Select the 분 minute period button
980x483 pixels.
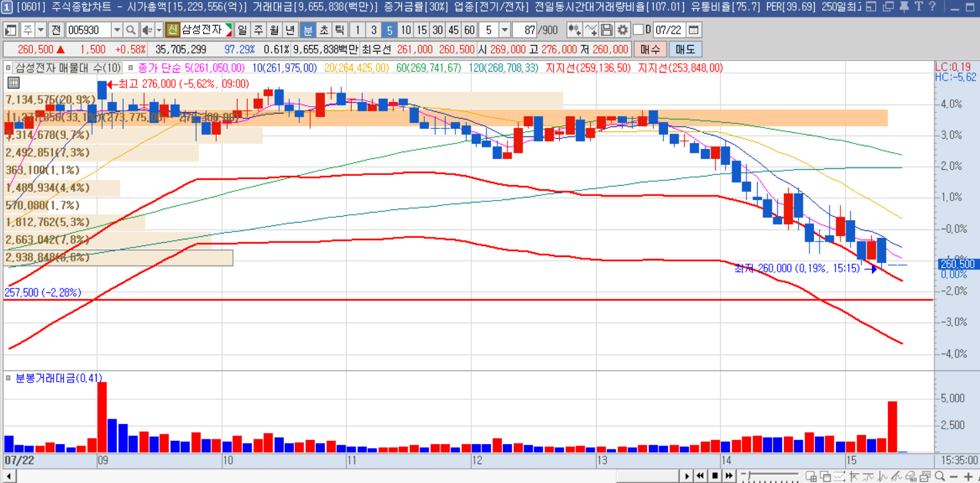[307, 30]
